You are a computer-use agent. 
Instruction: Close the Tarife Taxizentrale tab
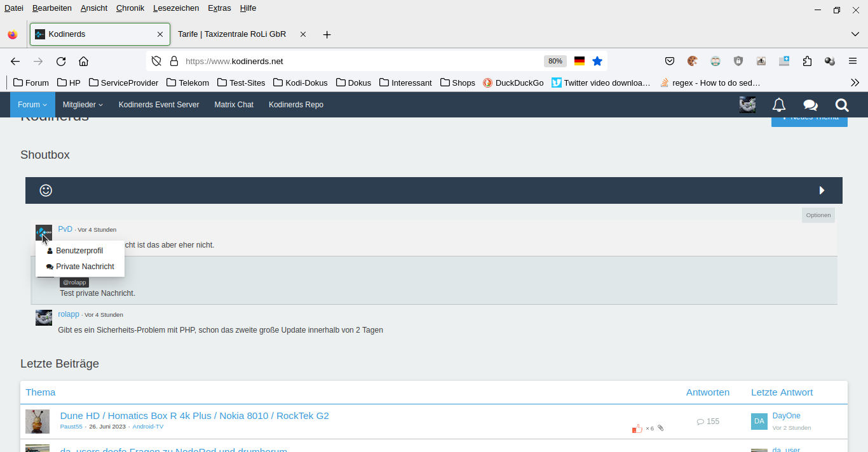[x=303, y=34]
